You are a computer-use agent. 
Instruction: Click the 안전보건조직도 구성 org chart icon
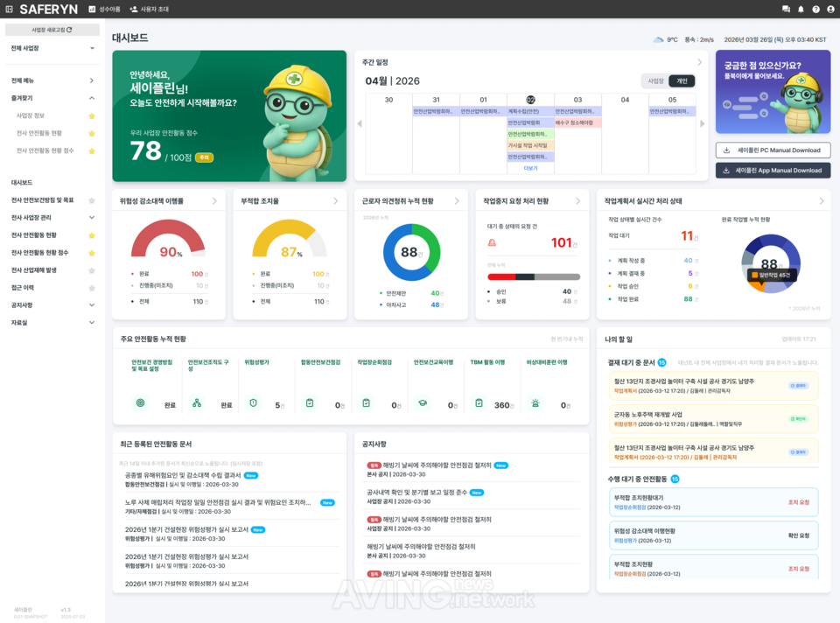(x=197, y=402)
